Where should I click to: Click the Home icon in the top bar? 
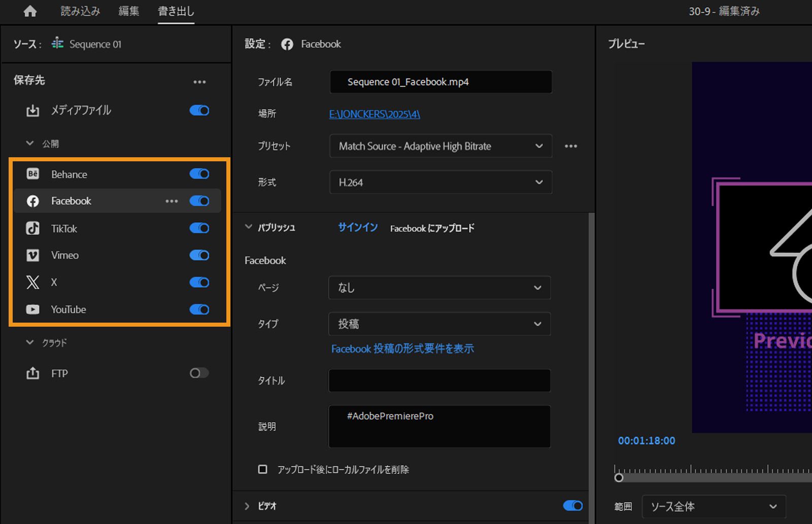(x=29, y=11)
